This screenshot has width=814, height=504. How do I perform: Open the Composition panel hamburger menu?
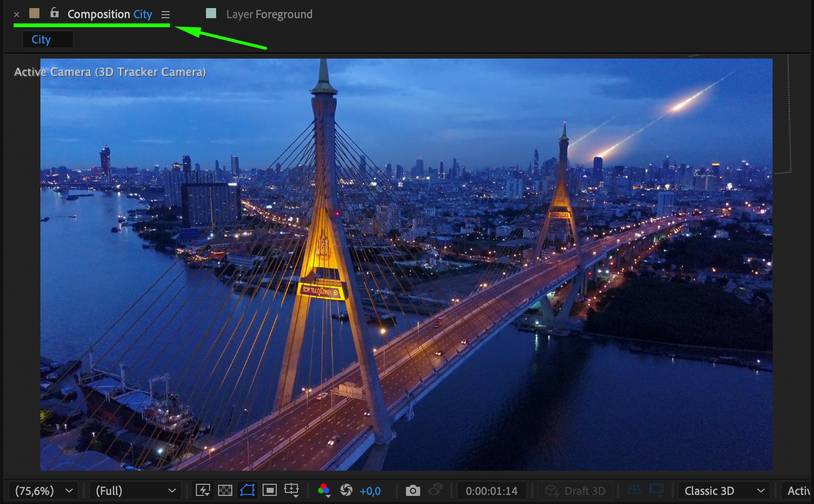(x=166, y=15)
